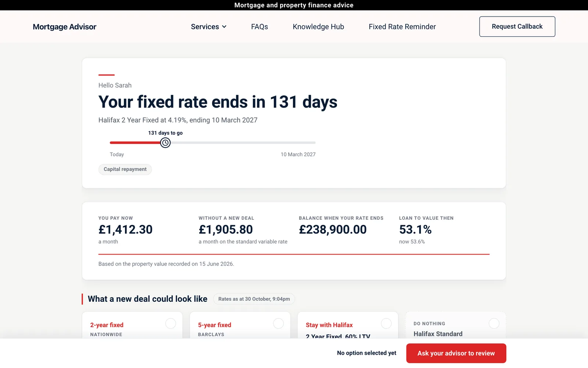The height and width of the screenshot is (368, 588).
Task: Click the top banner 'Mortgage and property finance advice'
Action: (x=294, y=5)
